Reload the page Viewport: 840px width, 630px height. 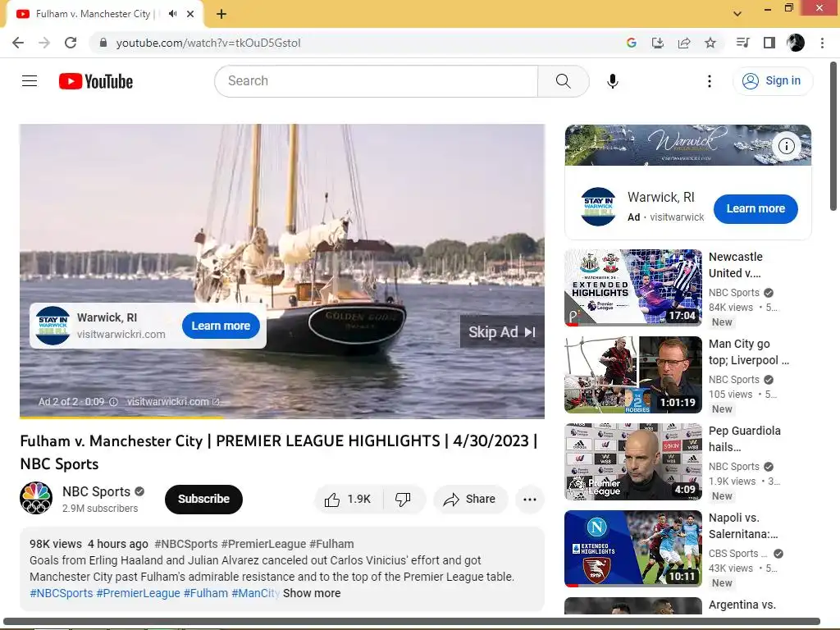71,43
